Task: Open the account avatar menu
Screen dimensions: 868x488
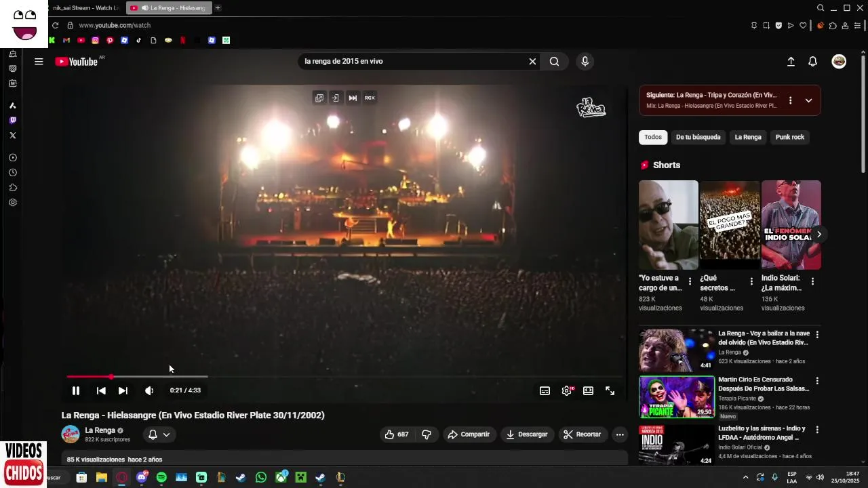Action: [x=839, y=62]
